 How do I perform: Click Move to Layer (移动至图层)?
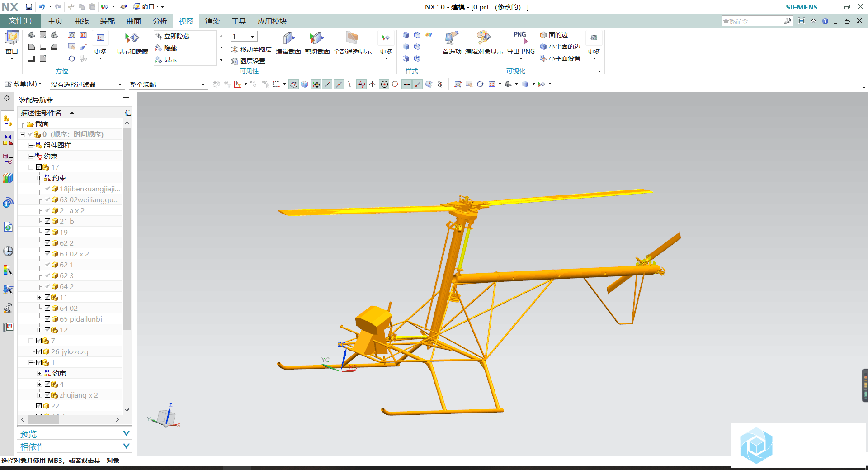251,49
